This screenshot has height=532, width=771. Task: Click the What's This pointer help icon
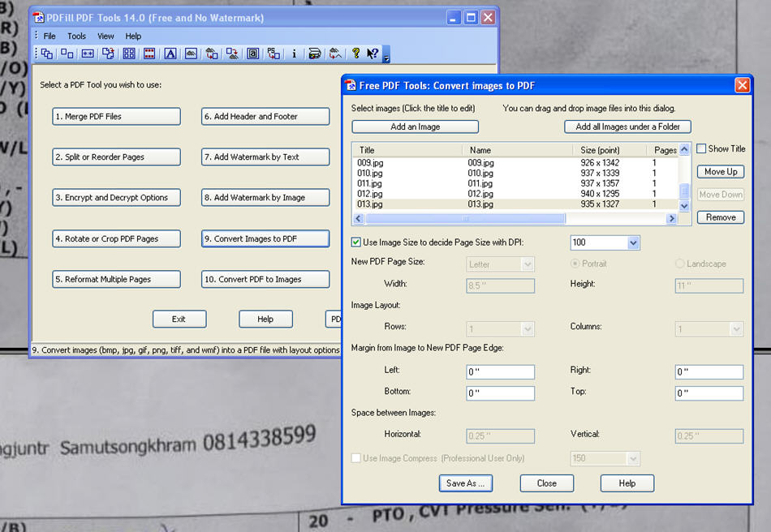point(373,54)
